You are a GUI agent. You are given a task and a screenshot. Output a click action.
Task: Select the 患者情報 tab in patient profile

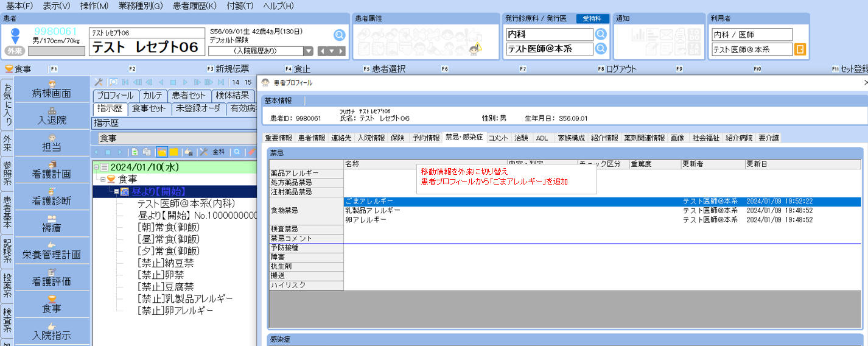pyautogui.click(x=312, y=138)
